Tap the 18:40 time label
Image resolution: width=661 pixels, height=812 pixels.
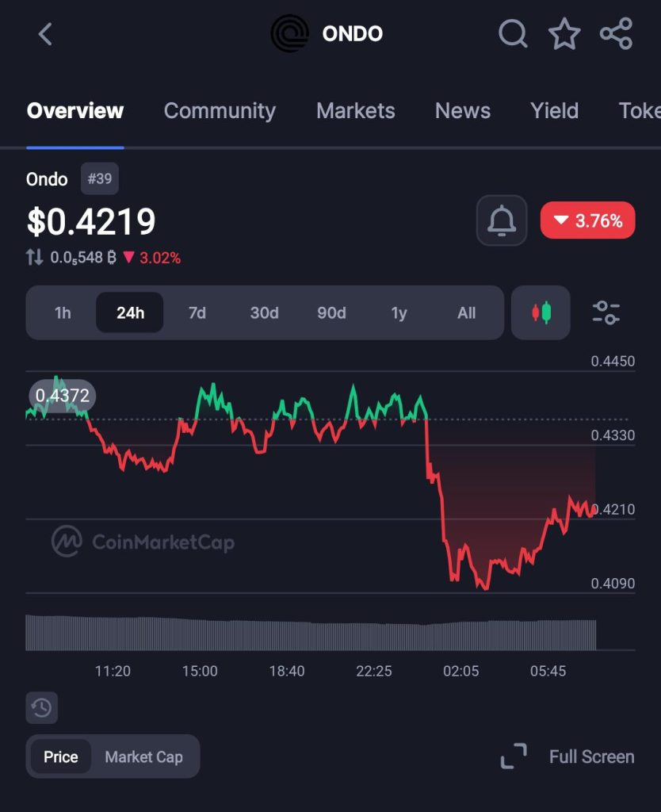pos(287,671)
